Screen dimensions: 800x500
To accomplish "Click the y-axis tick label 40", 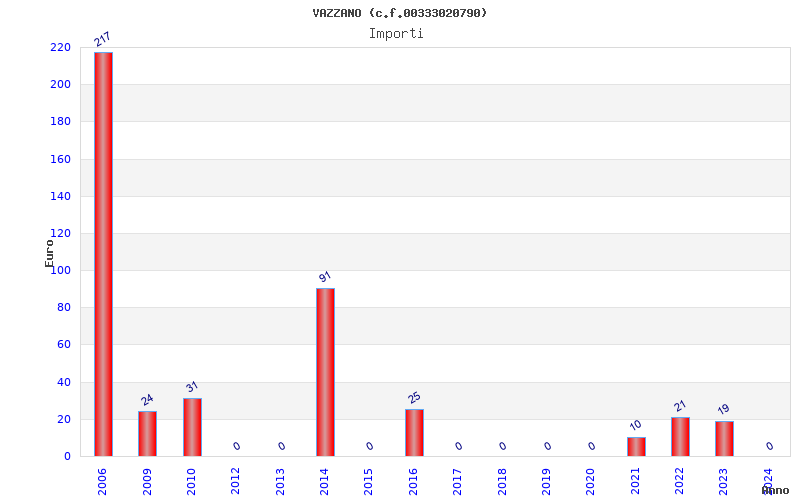I will [64, 382].
